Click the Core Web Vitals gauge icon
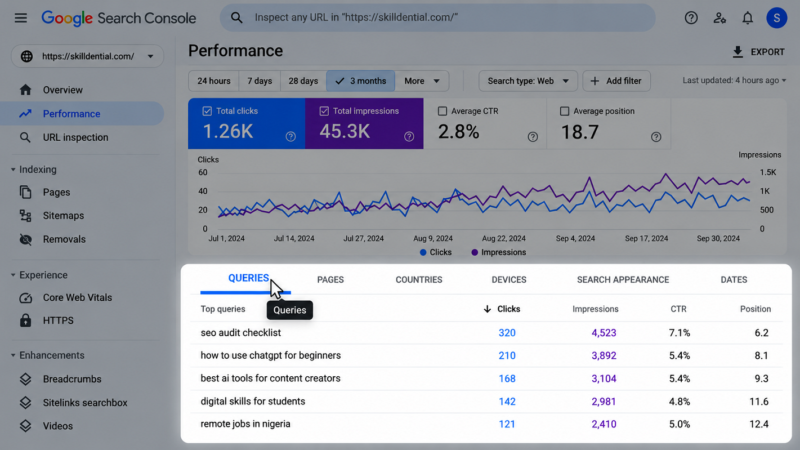Viewport: 800px width, 450px height. tap(26, 297)
